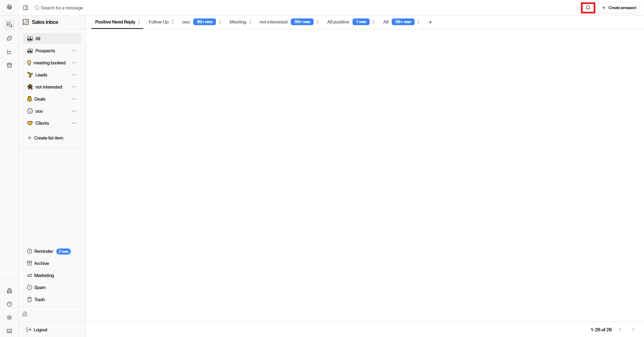Switch to the not interested tab
Viewport: 644px width, 337px height.
point(273,22)
